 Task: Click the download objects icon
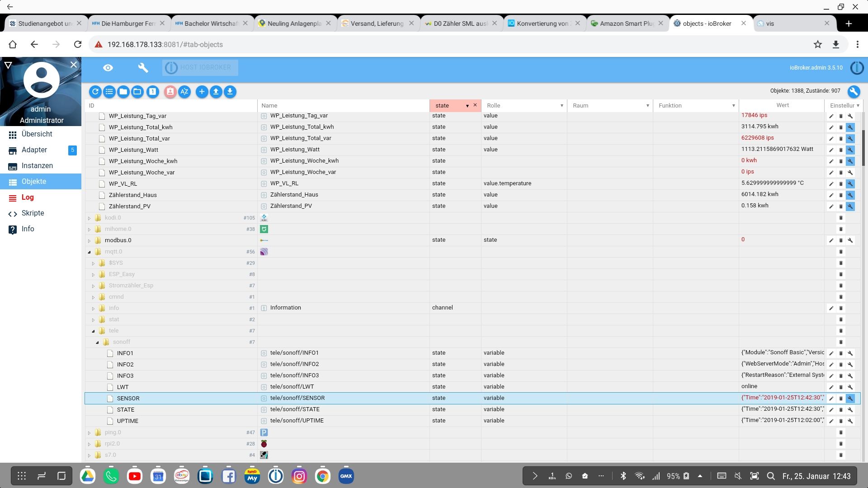230,92
